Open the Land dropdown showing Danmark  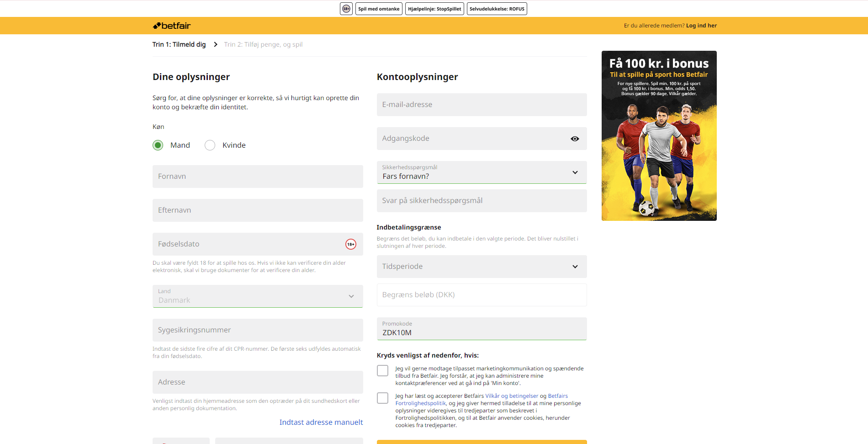point(258,296)
